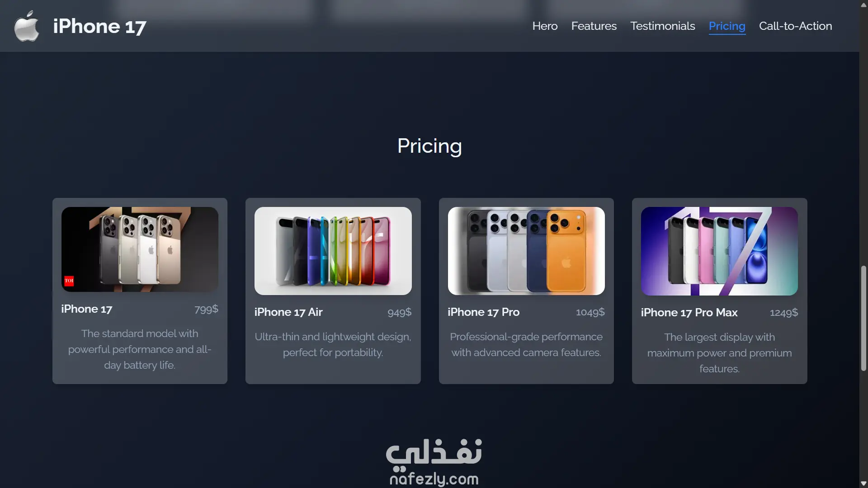Jump to Call-to-Action section link
Viewport: 868px width, 488px height.
(x=795, y=26)
